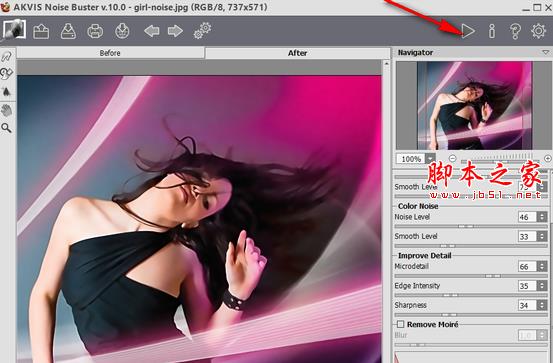This screenshot has width=553, height=363.
Task: Click the Color Noise Level stepper arrows
Action: click(542, 217)
